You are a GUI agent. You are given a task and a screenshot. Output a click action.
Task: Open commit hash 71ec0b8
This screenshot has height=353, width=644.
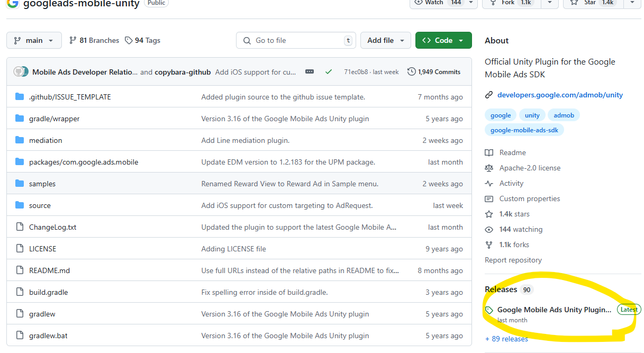[x=355, y=72]
